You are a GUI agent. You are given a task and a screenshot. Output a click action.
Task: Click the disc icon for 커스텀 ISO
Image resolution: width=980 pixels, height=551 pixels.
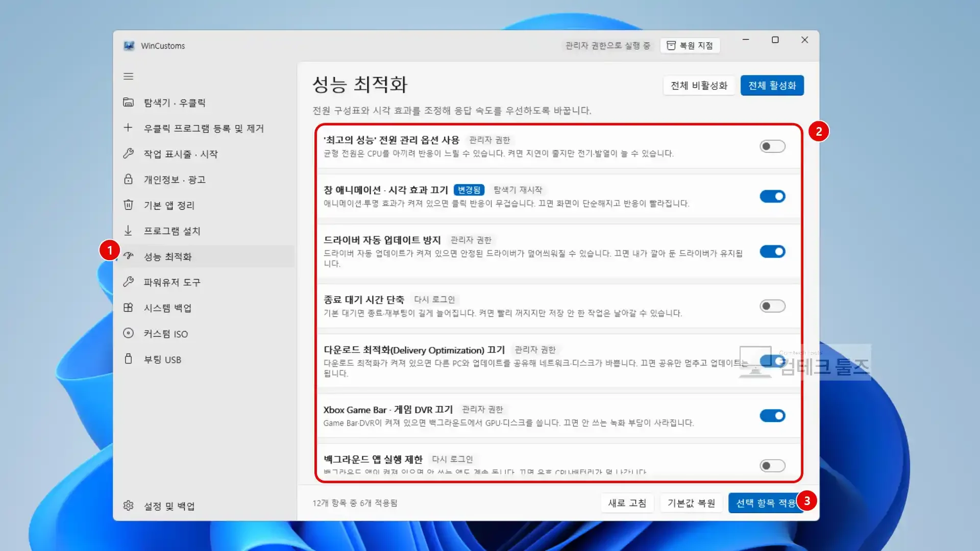tap(128, 333)
